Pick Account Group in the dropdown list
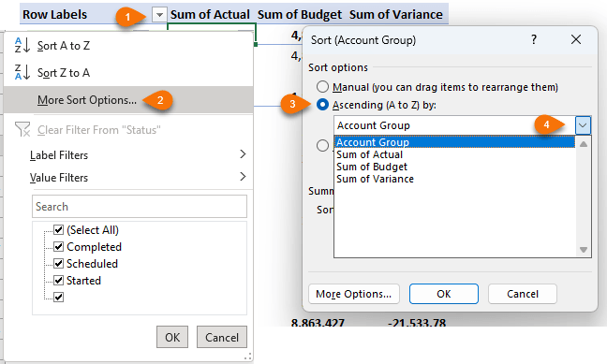The height and width of the screenshot is (364, 607). [x=454, y=142]
